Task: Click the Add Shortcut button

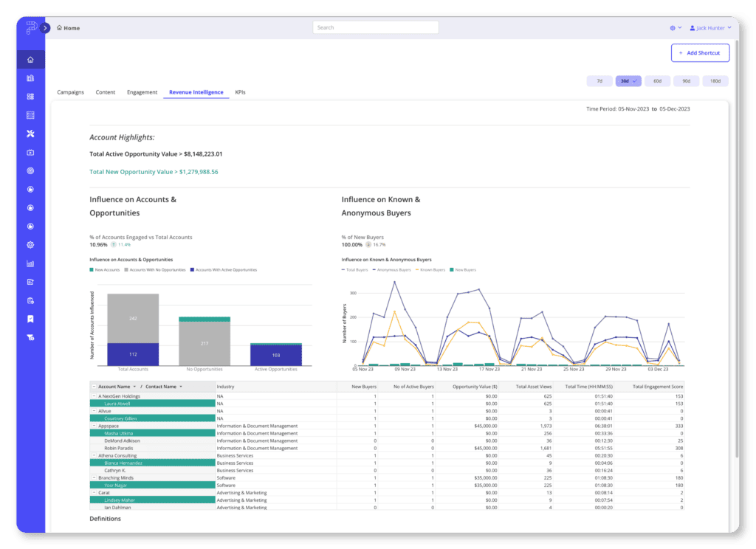Action: coord(700,52)
